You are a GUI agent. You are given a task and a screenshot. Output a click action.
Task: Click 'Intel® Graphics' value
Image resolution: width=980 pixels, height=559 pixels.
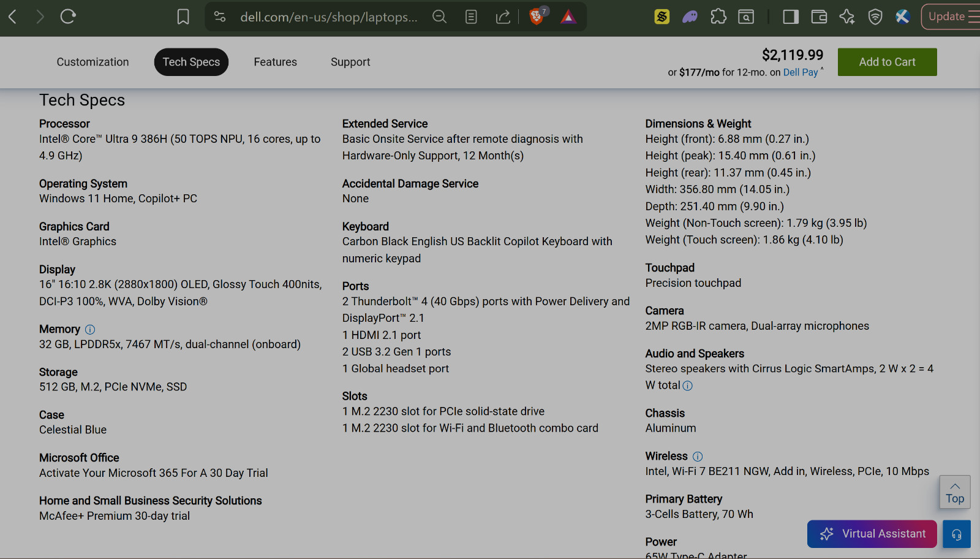(78, 241)
